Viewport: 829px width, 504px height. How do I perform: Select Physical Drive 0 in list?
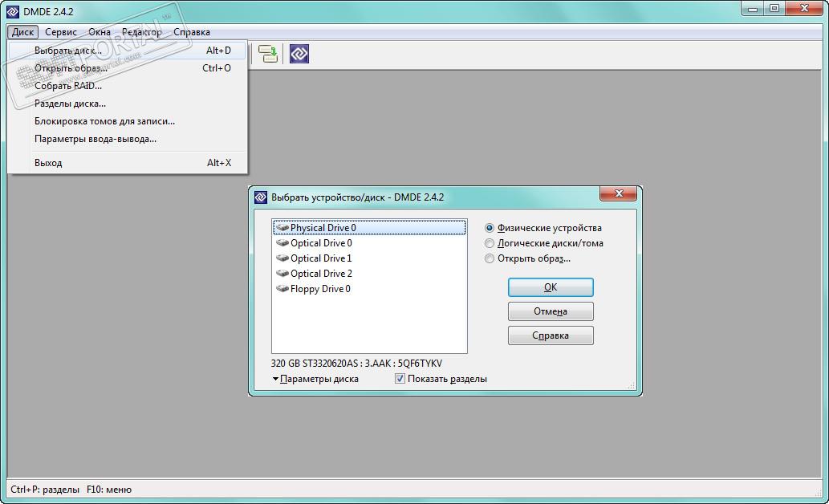click(x=369, y=228)
